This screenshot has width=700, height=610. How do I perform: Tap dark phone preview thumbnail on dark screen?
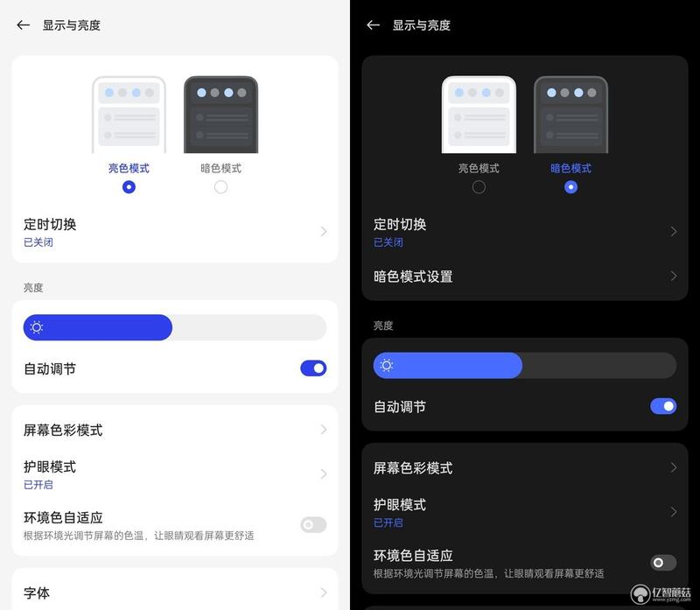pyautogui.click(x=571, y=115)
